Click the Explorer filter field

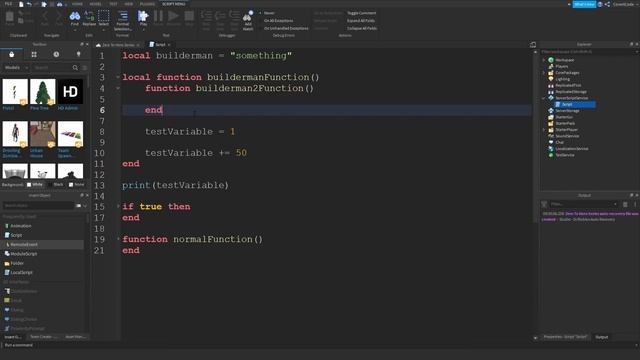pyautogui.click(x=588, y=52)
